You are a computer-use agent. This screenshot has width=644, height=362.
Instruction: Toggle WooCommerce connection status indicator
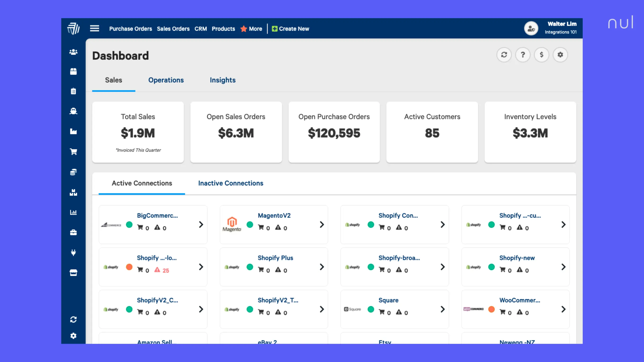point(491,309)
